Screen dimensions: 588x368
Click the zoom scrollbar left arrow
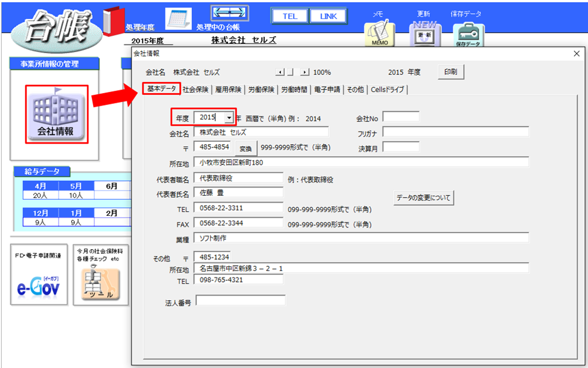pos(280,72)
